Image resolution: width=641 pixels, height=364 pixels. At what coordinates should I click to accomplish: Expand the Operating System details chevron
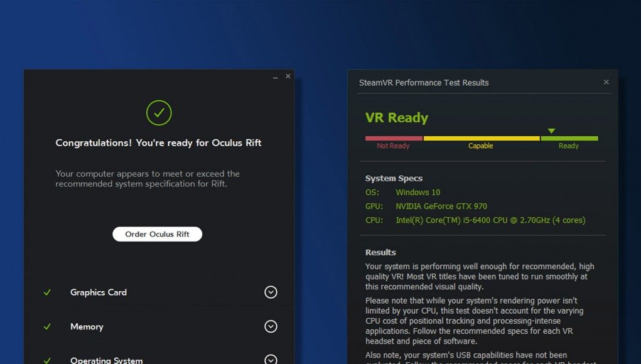click(271, 359)
